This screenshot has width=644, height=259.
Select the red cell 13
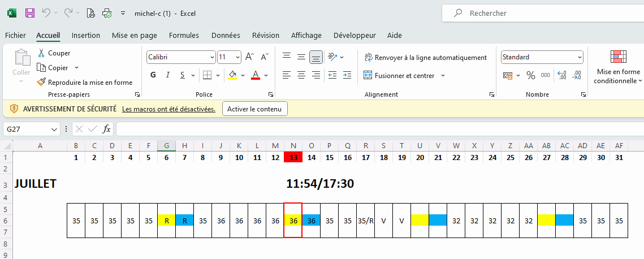coord(293,157)
